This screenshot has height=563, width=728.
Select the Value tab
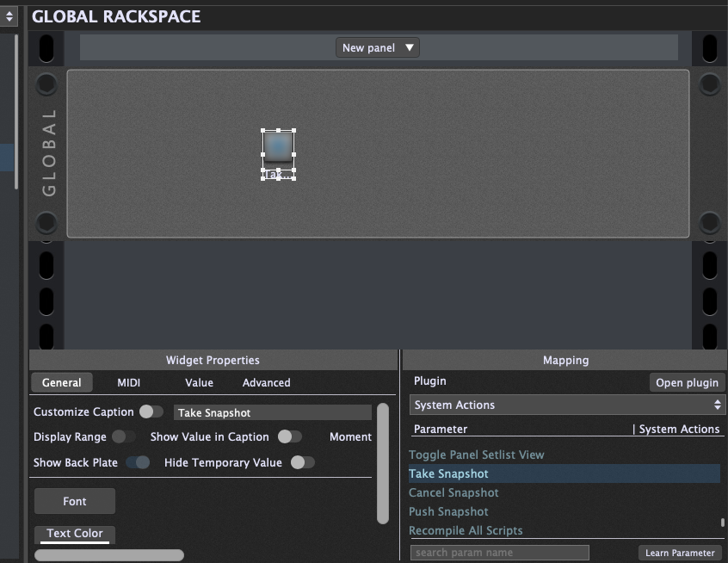pos(199,383)
